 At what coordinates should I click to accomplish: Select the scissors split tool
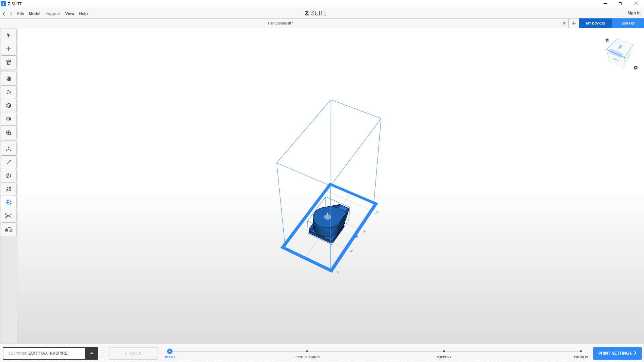[9, 216]
